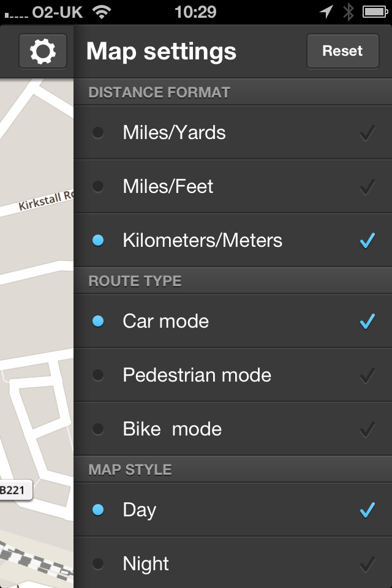Enable Pedestrian mode route type
Image resolution: width=392 pixels, height=588 pixels.
(197, 375)
